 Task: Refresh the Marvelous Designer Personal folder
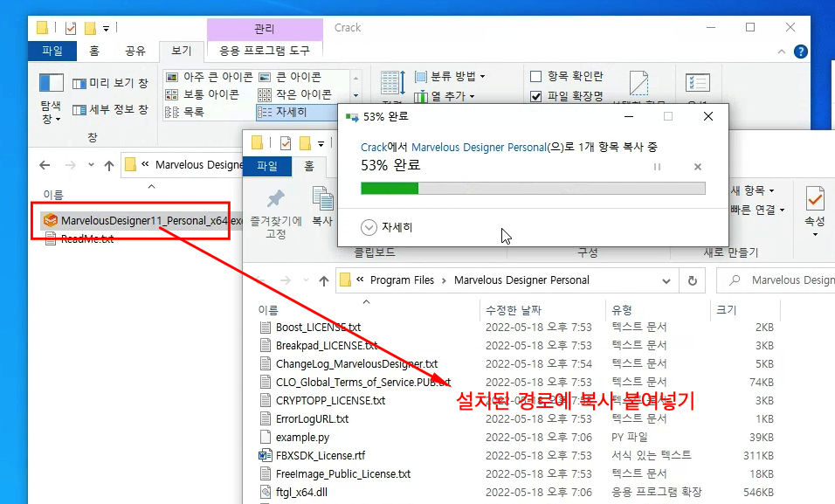click(693, 280)
